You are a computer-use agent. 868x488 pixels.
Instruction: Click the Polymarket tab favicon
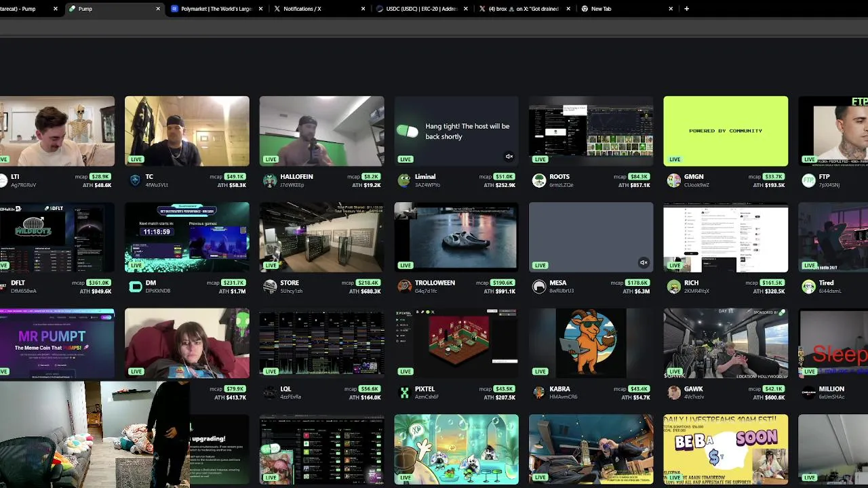pyautogui.click(x=175, y=9)
